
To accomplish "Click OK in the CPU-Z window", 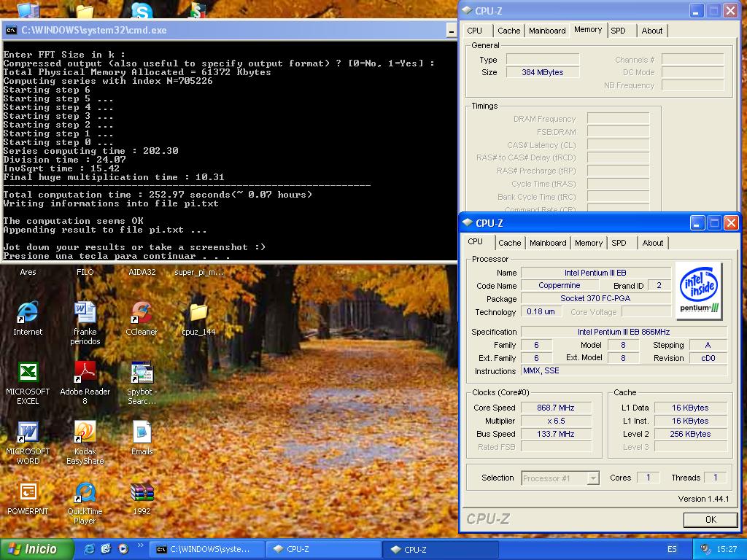I will pyautogui.click(x=711, y=519).
